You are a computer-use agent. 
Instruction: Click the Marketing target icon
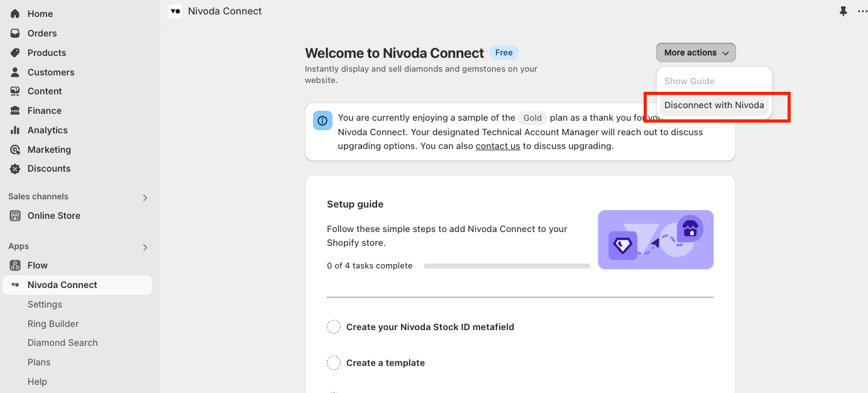click(15, 150)
